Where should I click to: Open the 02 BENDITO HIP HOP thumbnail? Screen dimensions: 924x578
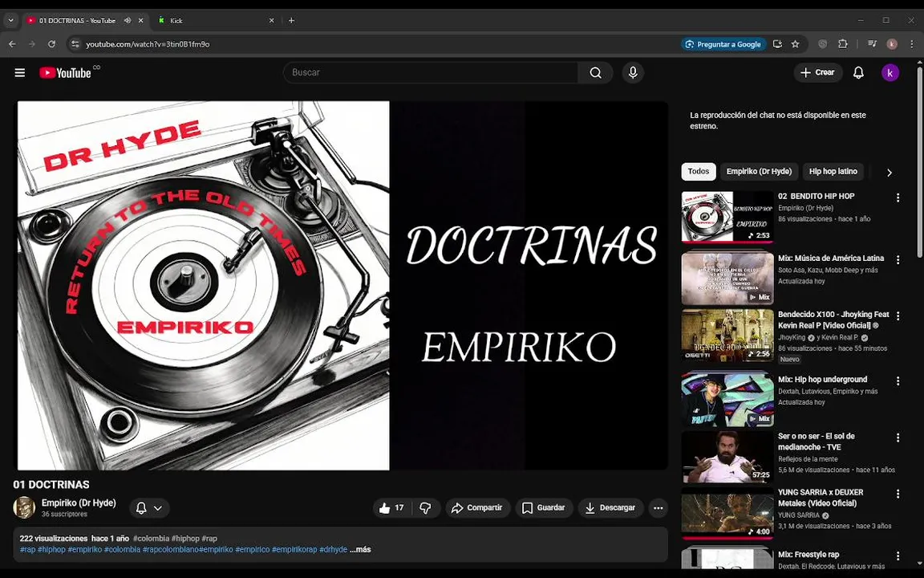727,217
